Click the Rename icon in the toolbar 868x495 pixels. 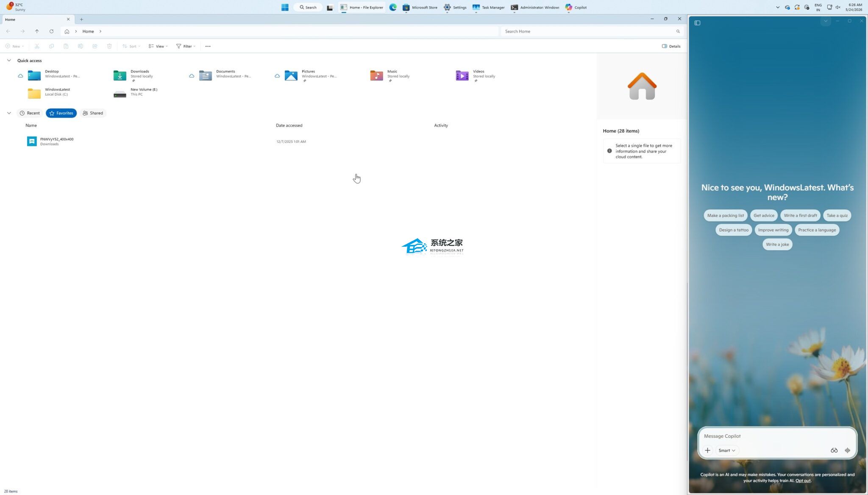pyautogui.click(x=80, y=46)
